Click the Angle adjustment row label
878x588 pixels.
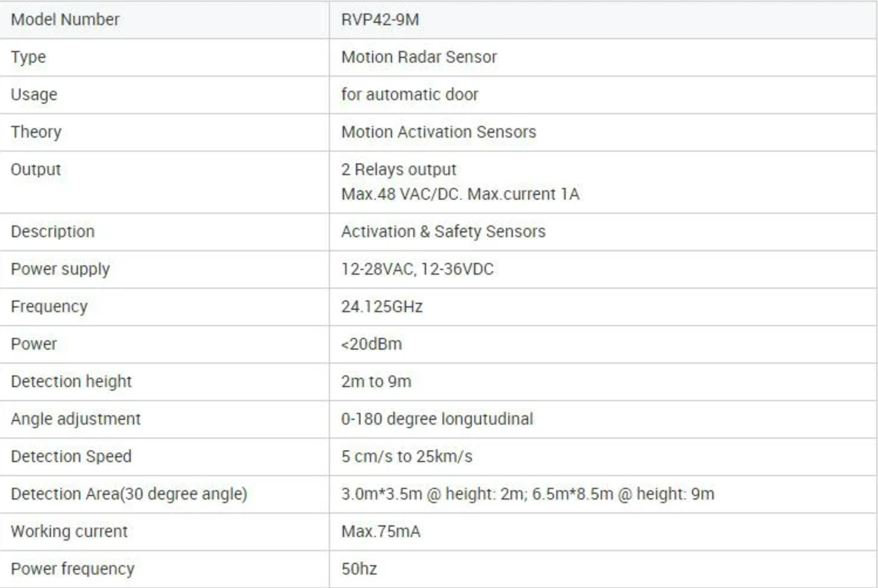(x=76, y=419)
